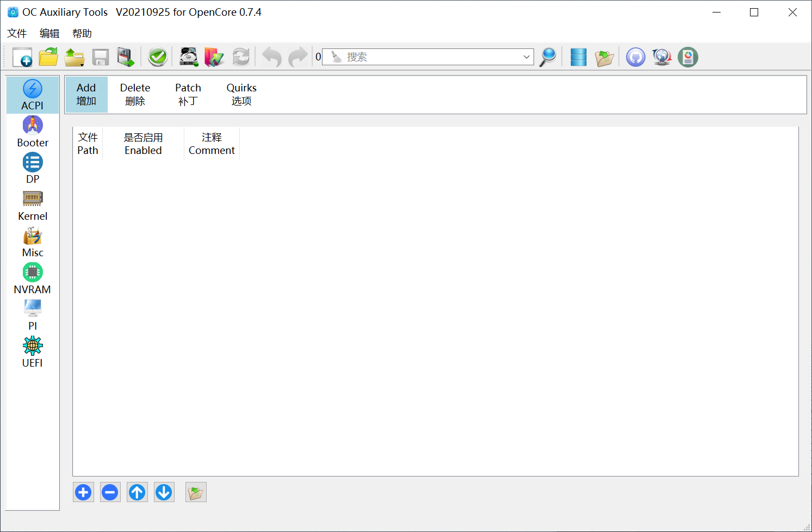The height and width of the screenshot is (532, 812).
Task: Click Save As floppy with green arrow
Action: click(x=126, y=57)
